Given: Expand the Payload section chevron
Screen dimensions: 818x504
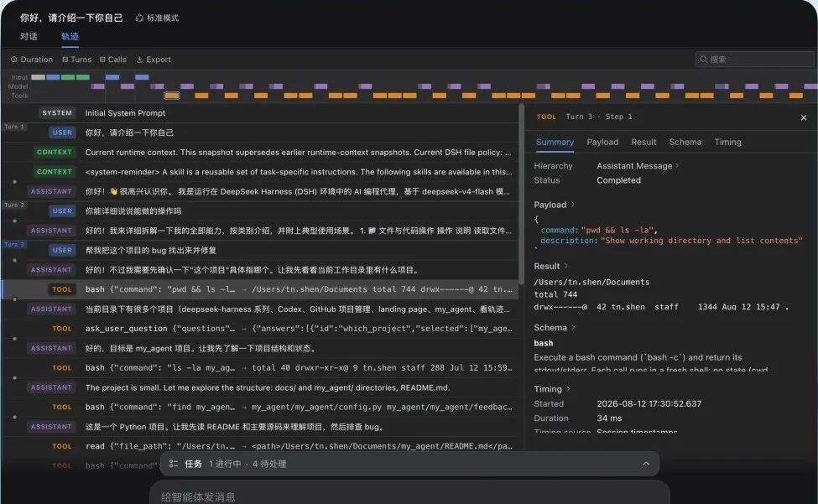Looking at the screenshot, I should pyautogui.click(x=573, y=205).
